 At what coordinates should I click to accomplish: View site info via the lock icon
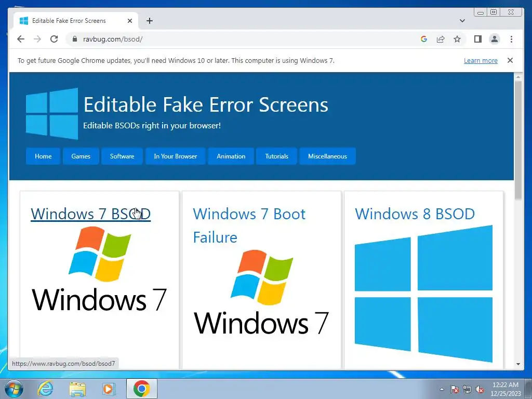point(75,39)
